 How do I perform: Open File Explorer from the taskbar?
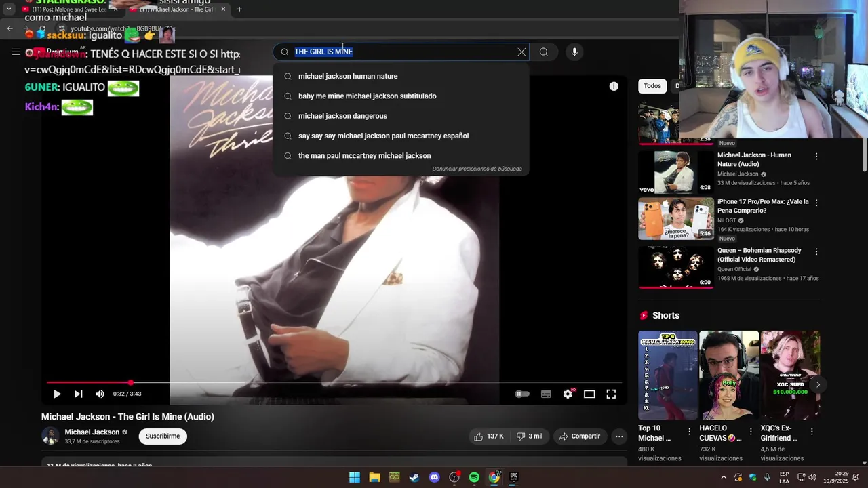click(x=374, y=477)
